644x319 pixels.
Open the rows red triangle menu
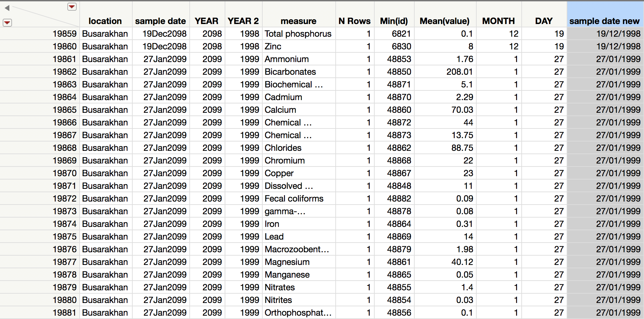7,23
